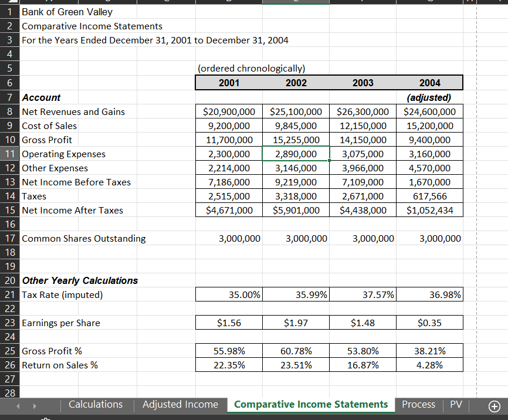Click the 1,670,000 pre-tax income cell
This screenshot has width=508, height=420.
pyautogui.click(x=429, y=182)
